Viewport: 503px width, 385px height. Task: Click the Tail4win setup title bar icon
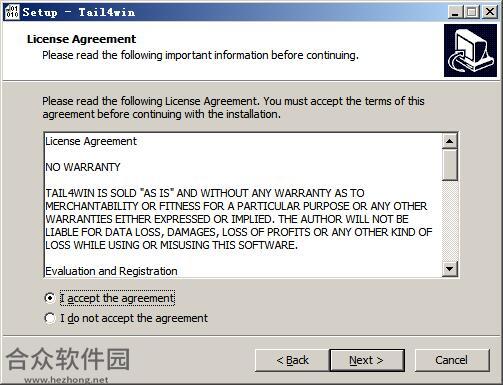pyautogui.click(x=12, y=12)
